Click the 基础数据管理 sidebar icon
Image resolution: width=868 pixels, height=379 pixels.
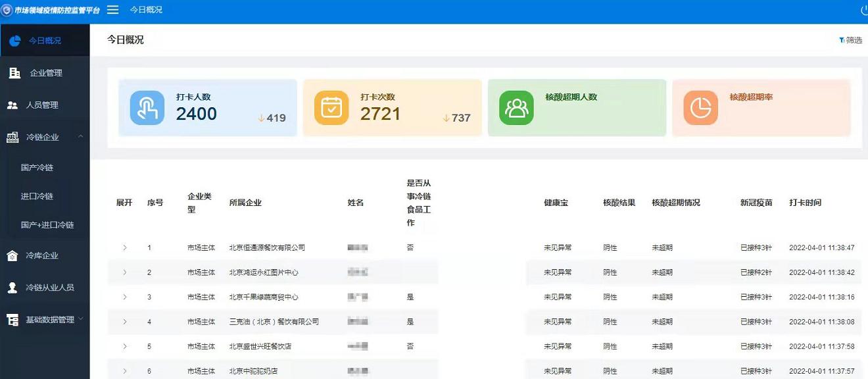[12, 320]
